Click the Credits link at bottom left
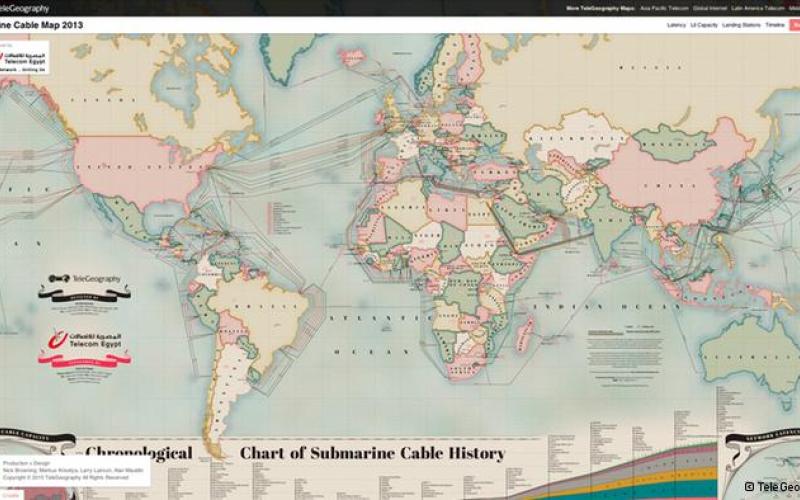The image size is (800, 500). pos(10,495)
